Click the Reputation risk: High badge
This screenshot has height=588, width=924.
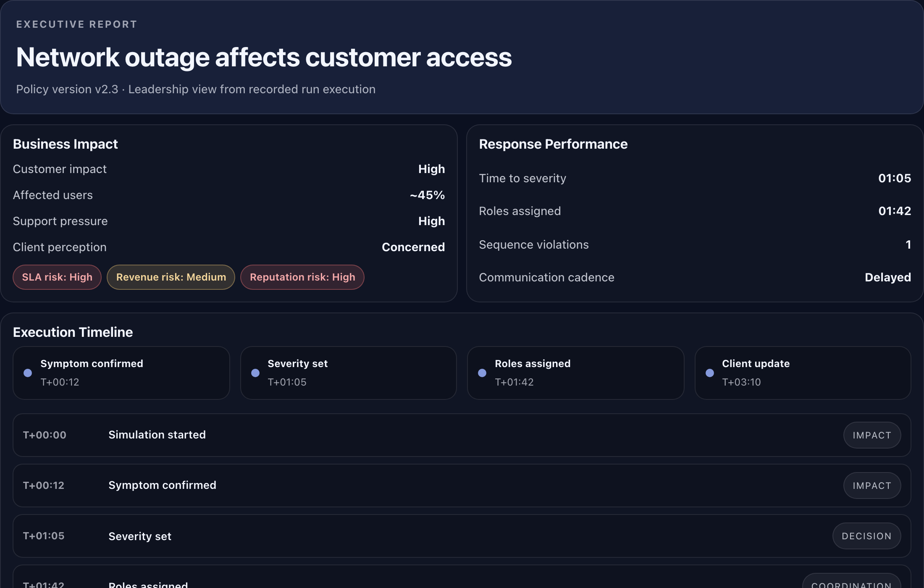tap(302, 277)
